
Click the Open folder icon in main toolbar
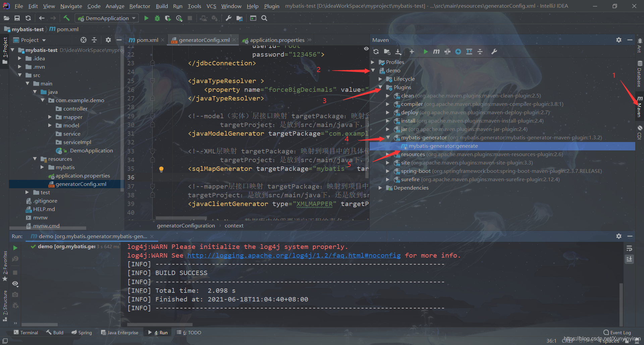[6, 18]
